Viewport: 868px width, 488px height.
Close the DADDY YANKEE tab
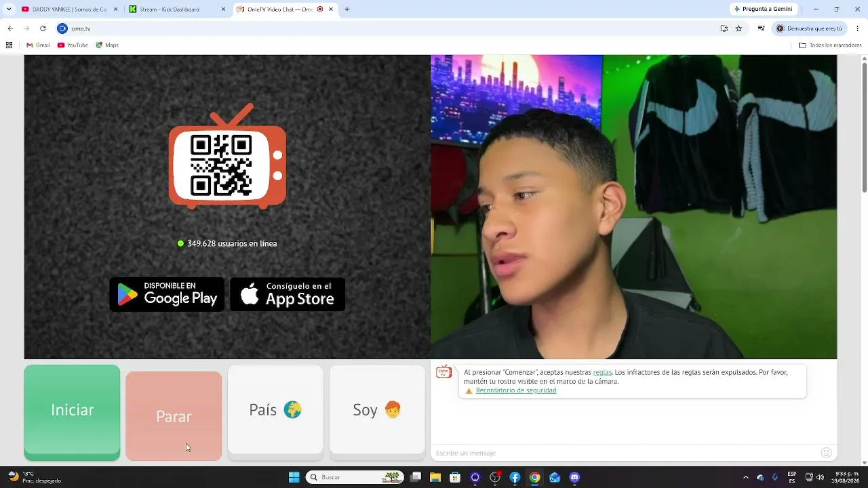click(x=116, y=9)
